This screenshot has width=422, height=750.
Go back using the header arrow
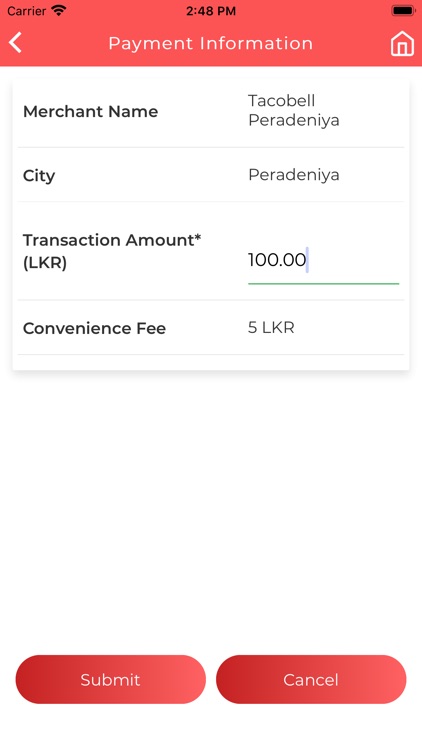click(x=15, y=43)
